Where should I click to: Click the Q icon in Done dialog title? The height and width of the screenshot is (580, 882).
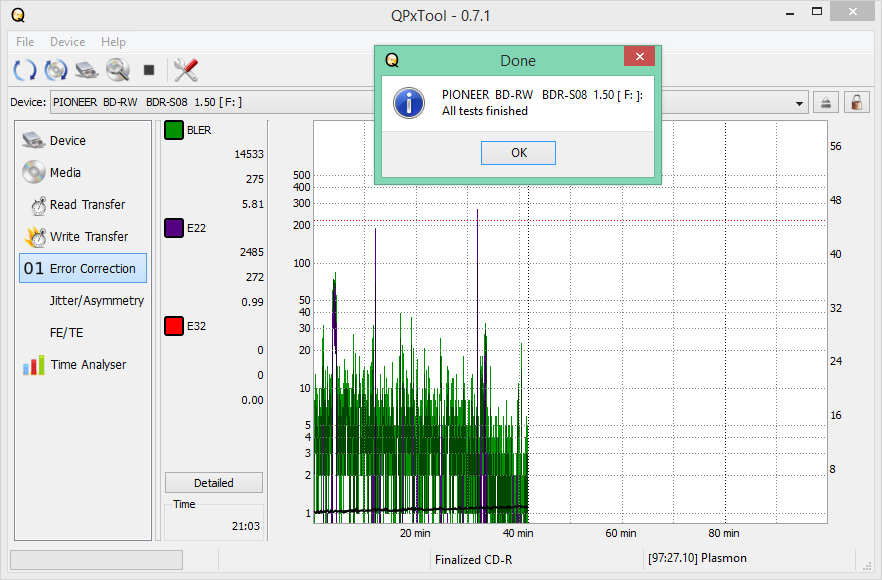click(392, 60)
